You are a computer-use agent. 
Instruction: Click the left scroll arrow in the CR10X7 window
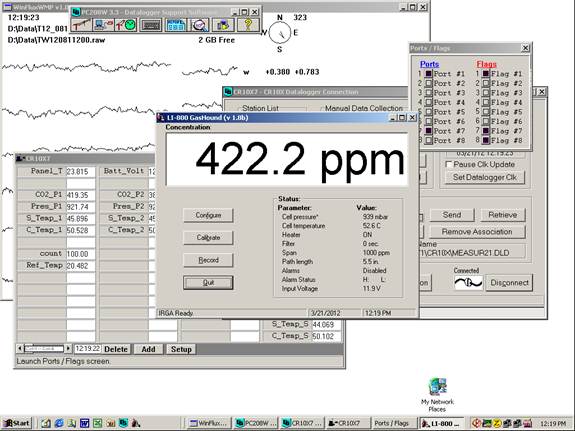tap(20, 348)
